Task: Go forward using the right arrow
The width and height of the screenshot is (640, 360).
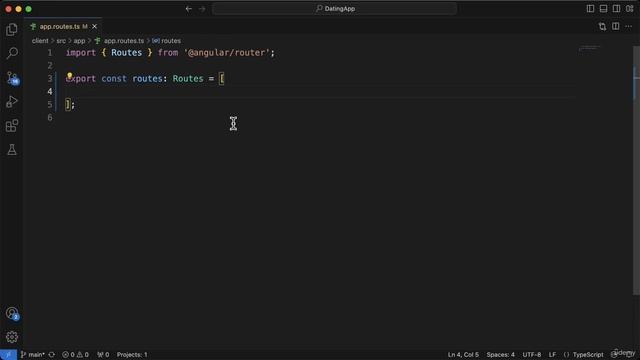Action: [202, 9]
